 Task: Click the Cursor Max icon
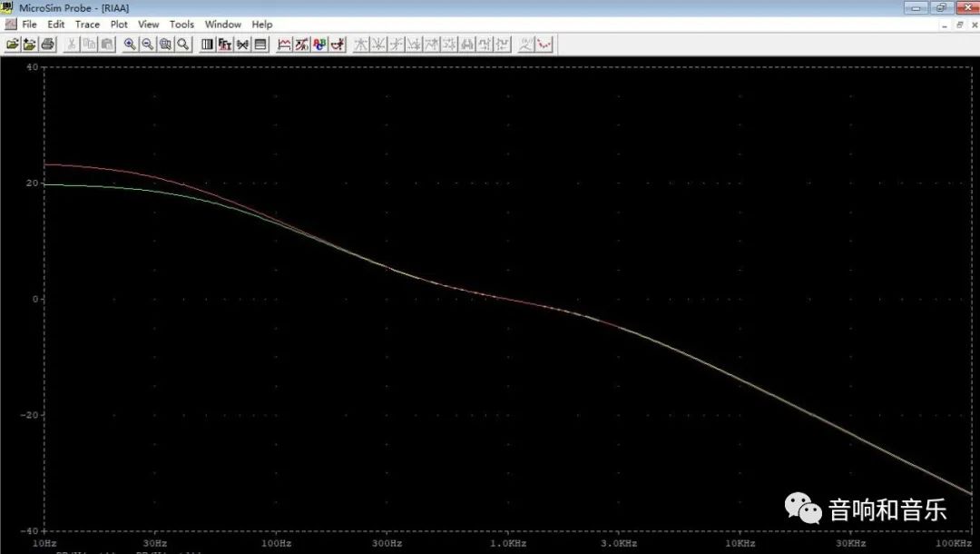(x=431, y=45)
